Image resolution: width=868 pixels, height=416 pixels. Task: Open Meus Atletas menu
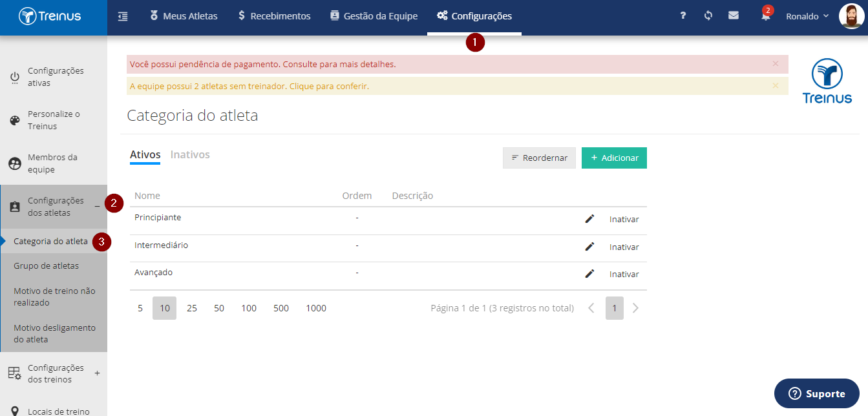184,16
